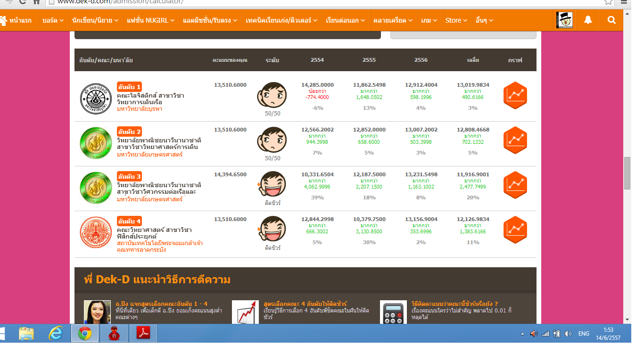Click the 2555 column header
Viewport: 644px width, 362px height.
pos(369,60)
